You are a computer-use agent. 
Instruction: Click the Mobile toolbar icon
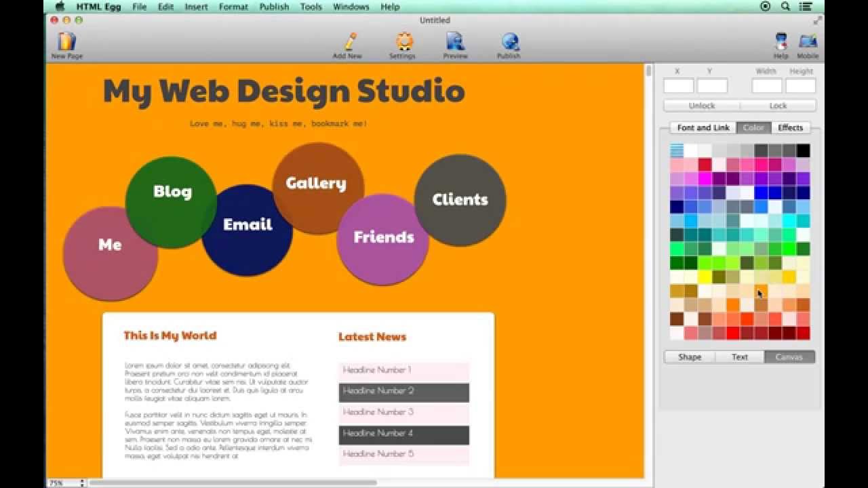pos(808,42)
